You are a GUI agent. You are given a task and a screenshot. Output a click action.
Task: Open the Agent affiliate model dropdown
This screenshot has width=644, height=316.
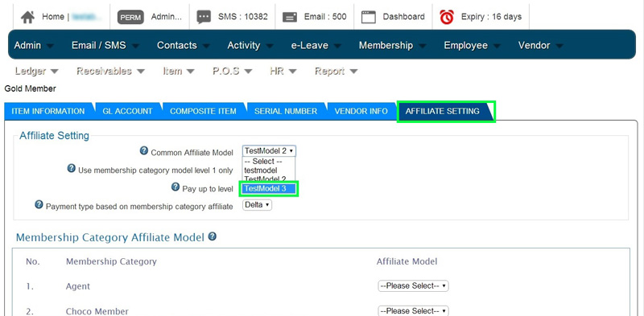point(413,286)
